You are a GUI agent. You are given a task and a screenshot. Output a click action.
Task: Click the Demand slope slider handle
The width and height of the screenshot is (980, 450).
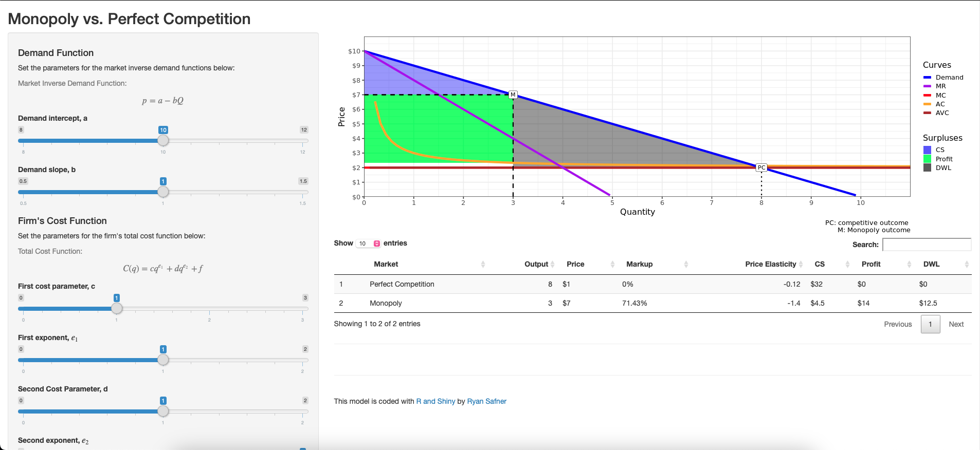163,192
